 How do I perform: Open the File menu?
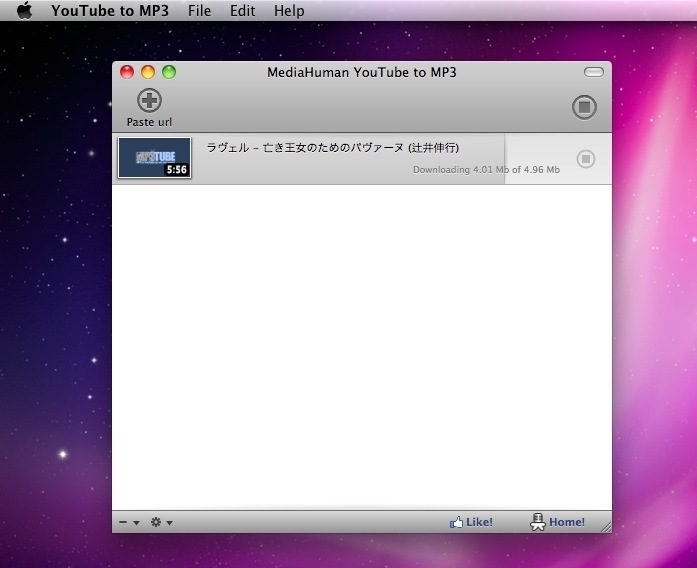(199, 11)
